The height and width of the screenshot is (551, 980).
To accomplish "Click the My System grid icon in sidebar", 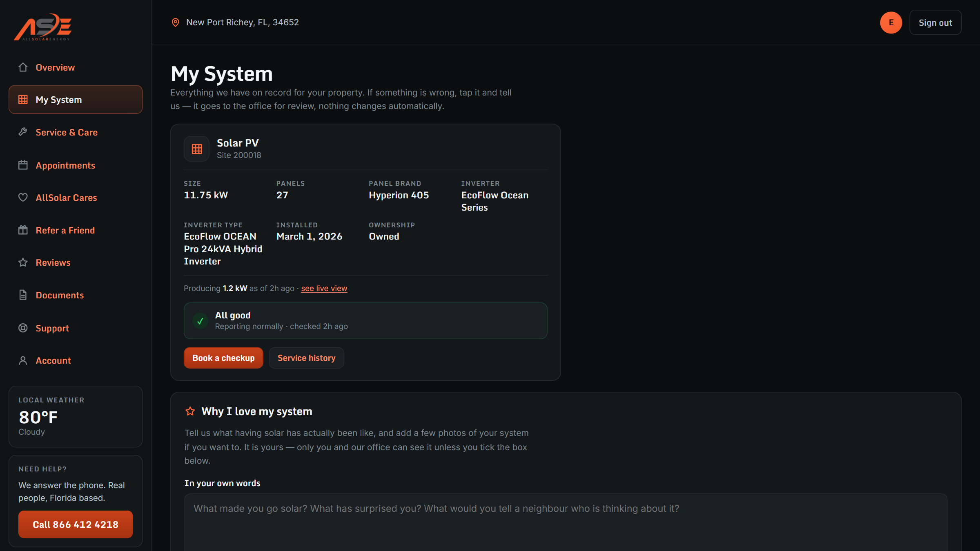I will pos(23,100).
